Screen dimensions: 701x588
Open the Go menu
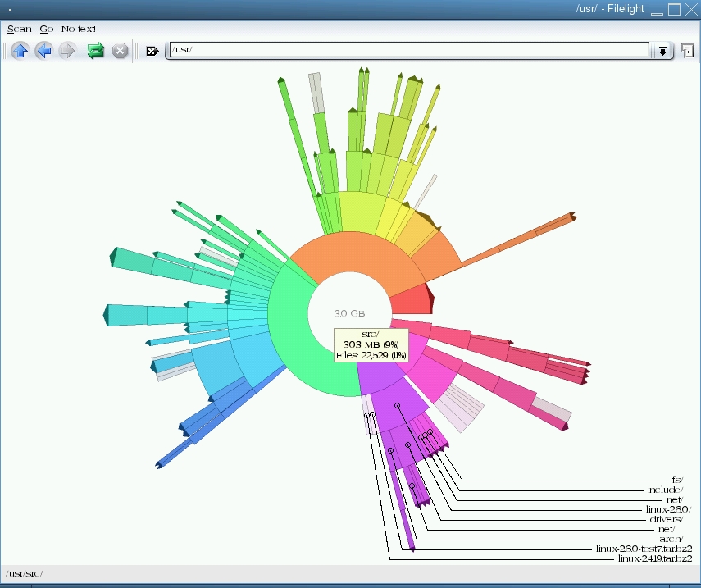(47, 29)
